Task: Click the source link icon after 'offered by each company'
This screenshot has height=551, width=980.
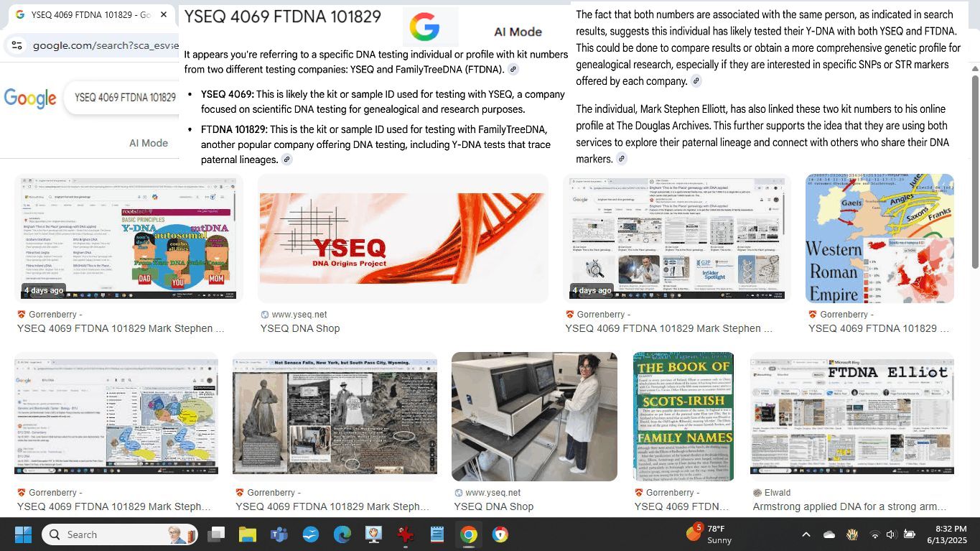Action: pyautogui.click(x=696, y=81)
